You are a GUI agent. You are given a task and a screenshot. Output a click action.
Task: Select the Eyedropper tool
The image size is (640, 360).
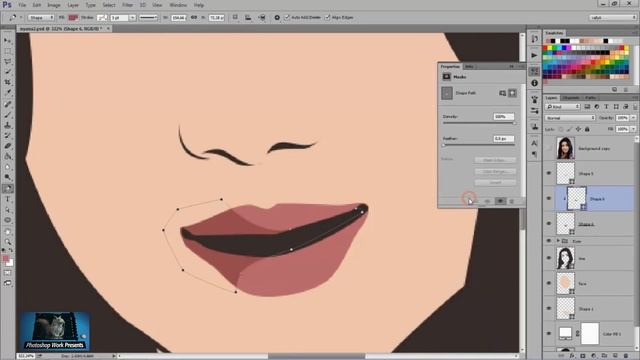(x=8, y=93)
